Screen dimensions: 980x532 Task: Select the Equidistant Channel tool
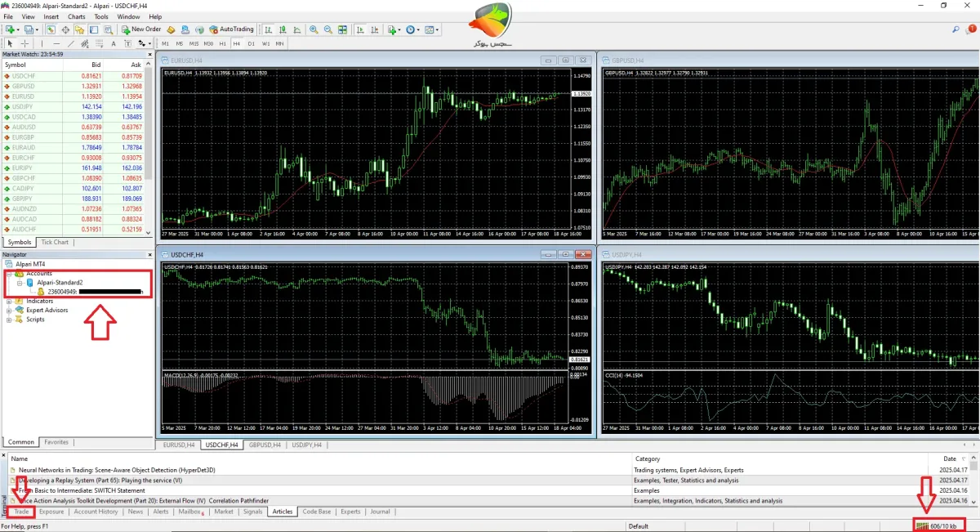[85, 43]
